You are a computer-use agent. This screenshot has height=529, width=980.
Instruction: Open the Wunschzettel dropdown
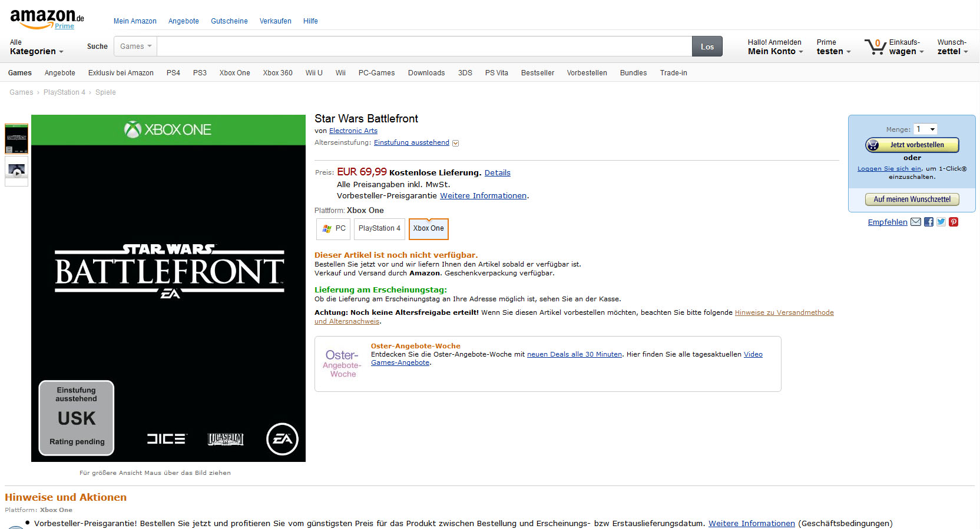pyautogui.click(x=952, y=47)
